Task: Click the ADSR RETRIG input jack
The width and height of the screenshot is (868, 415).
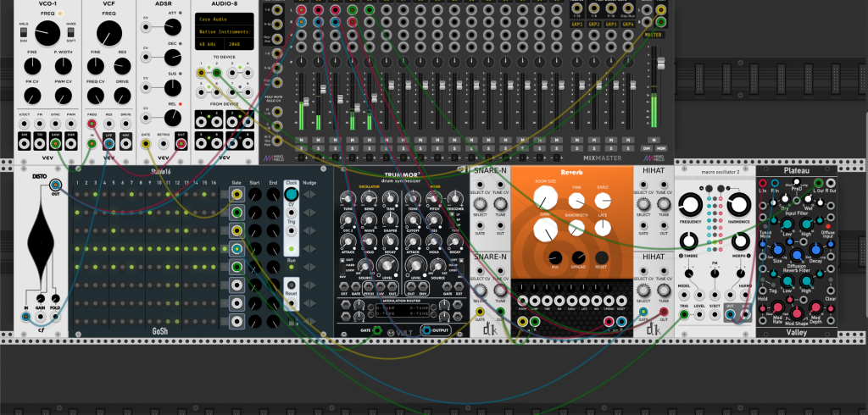Action: coord(164,144)
